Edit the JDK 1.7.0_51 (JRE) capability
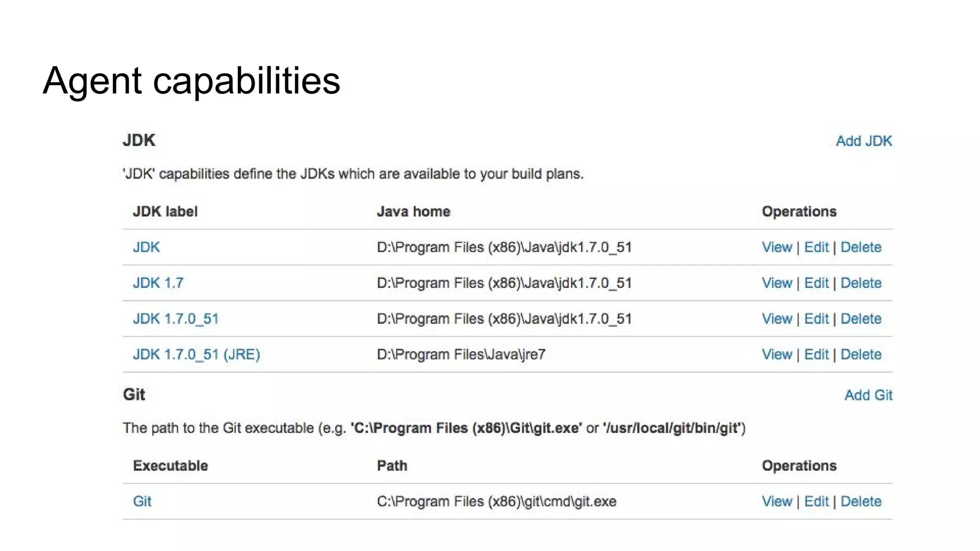Image resolution: width=980 pixels, height=551 pixels. pos(816,354)
